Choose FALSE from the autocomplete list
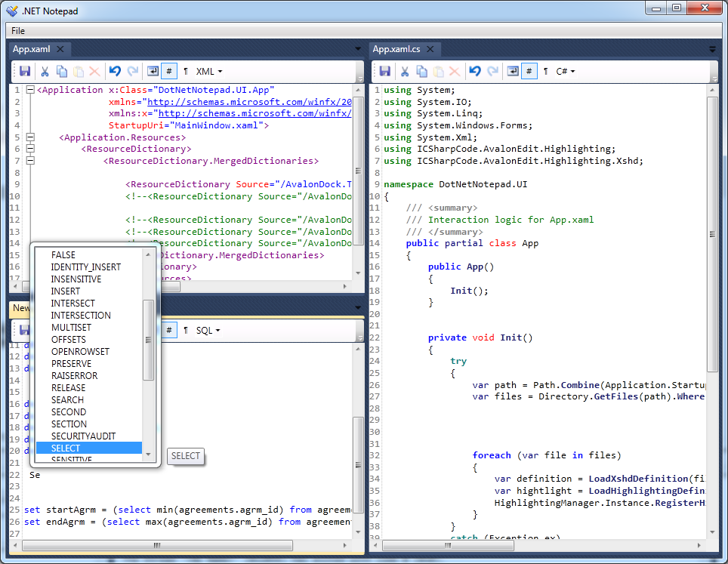The height and width of the screenshot is (564, 728). coord(89,255)
